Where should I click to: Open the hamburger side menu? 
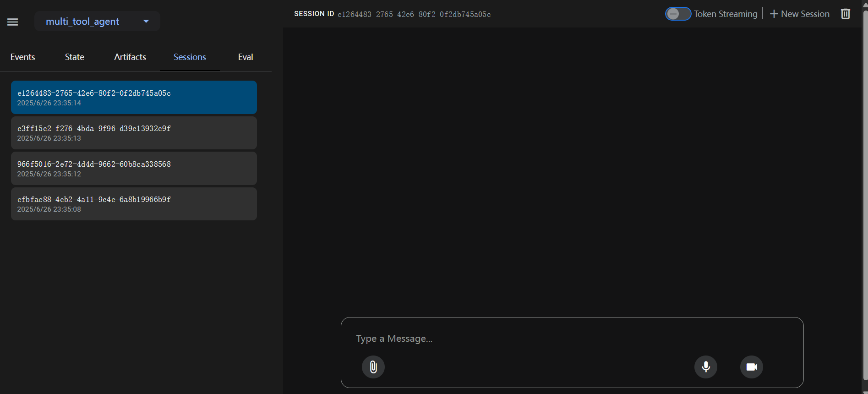(x=13, y=22)
